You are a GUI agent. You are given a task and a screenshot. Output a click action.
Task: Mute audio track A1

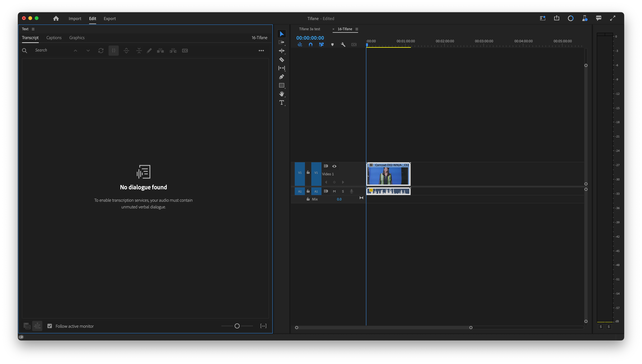point(334,191)
